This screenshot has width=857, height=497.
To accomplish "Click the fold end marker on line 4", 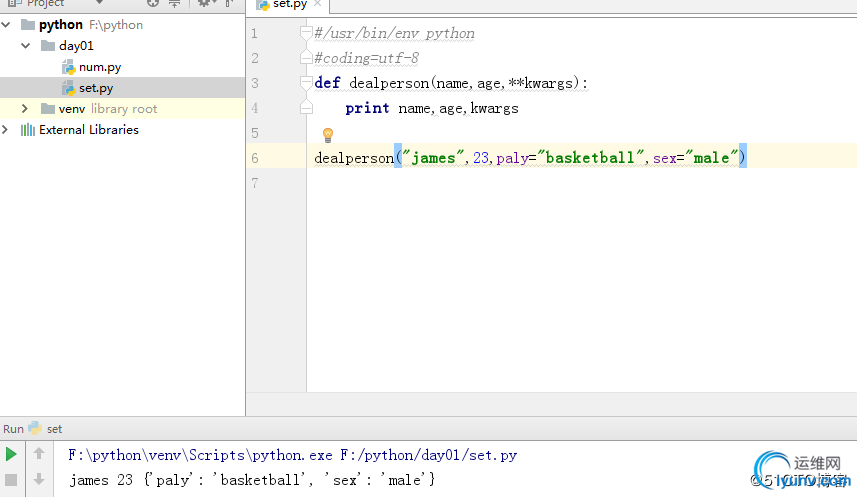I will (x=306, y=108).
